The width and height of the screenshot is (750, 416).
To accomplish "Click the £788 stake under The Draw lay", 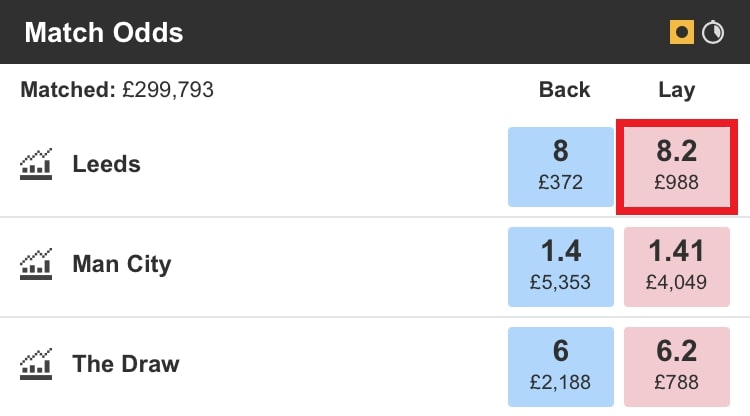I will coord(677,383).
